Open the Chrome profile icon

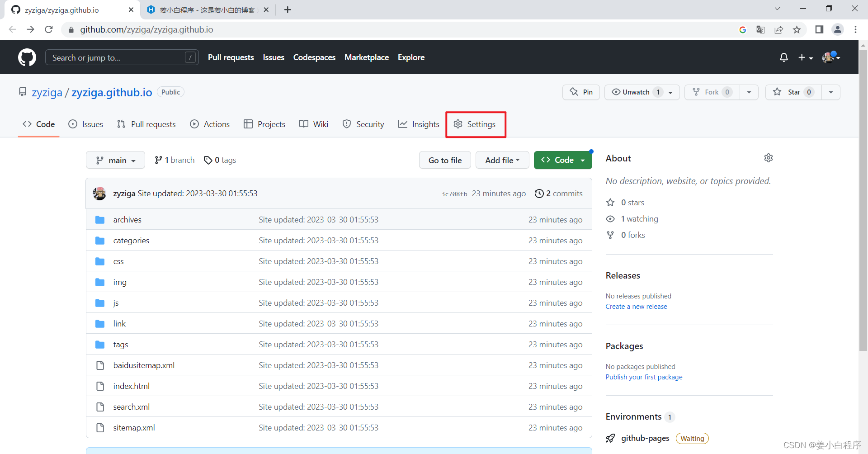(838, 29)
